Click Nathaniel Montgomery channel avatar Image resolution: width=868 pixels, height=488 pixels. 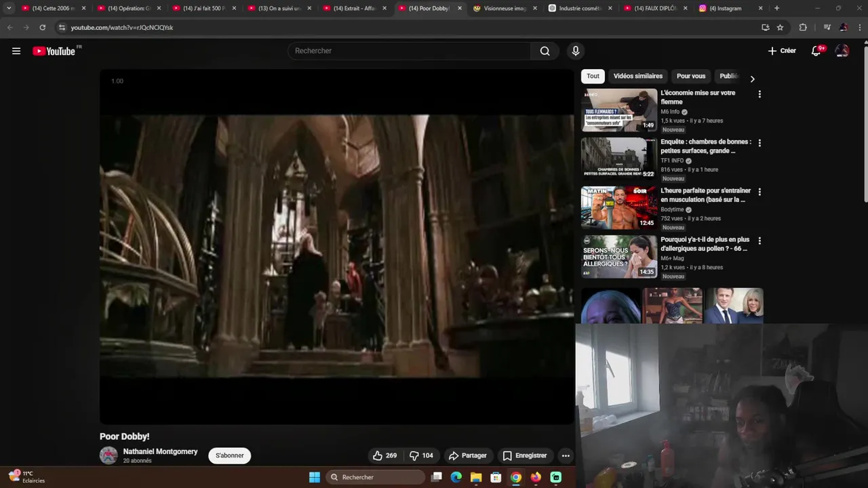[x=108, y=455]
